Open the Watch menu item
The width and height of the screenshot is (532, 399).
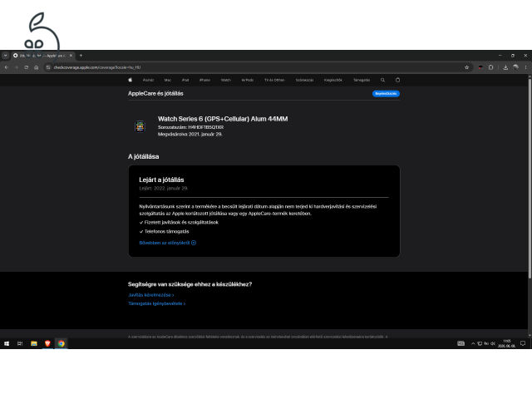[226, 80]
